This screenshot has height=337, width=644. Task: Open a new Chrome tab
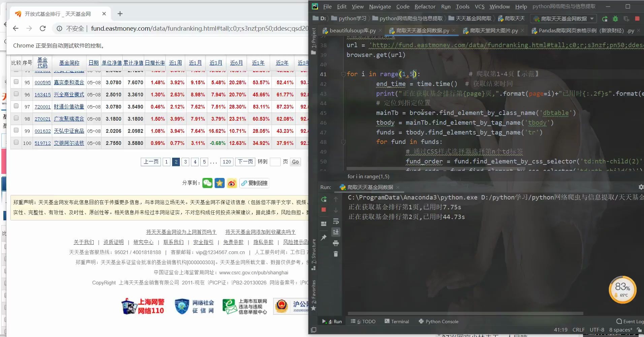[120, 14]
